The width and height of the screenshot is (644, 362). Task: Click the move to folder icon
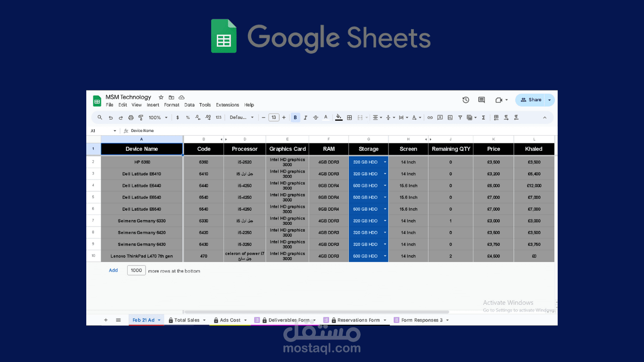(171, 97)
